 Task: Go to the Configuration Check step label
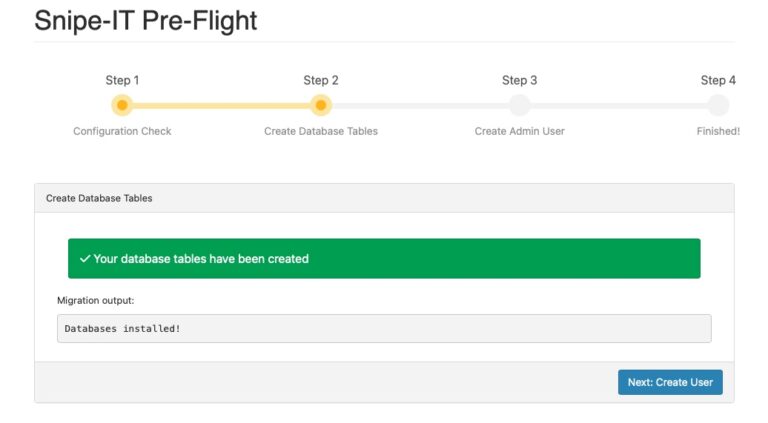point(122,131)
